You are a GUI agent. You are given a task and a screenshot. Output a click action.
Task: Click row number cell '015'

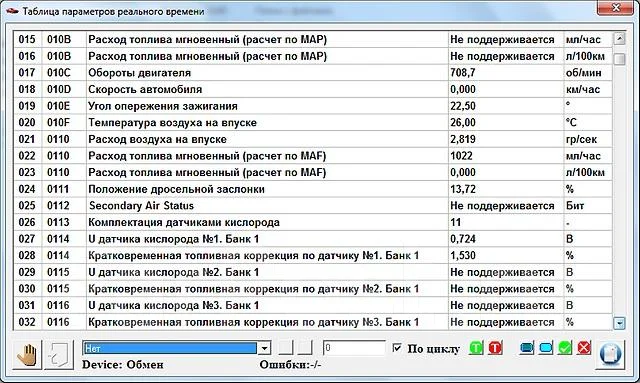(28, 40)
